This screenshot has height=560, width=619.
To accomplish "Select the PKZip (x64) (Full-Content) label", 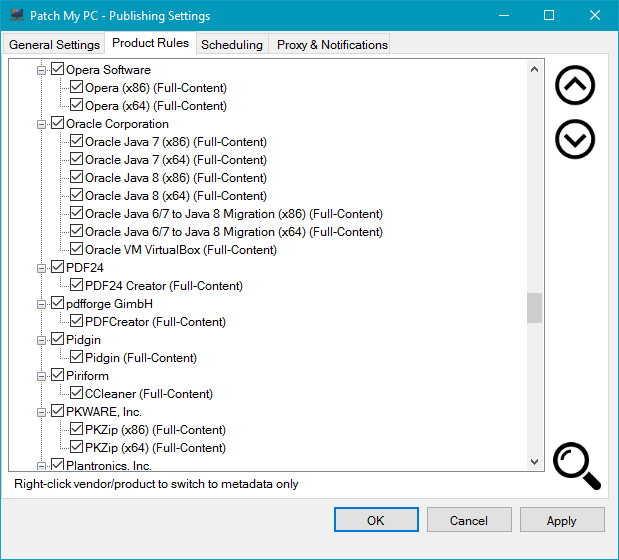I will point(156,448).
